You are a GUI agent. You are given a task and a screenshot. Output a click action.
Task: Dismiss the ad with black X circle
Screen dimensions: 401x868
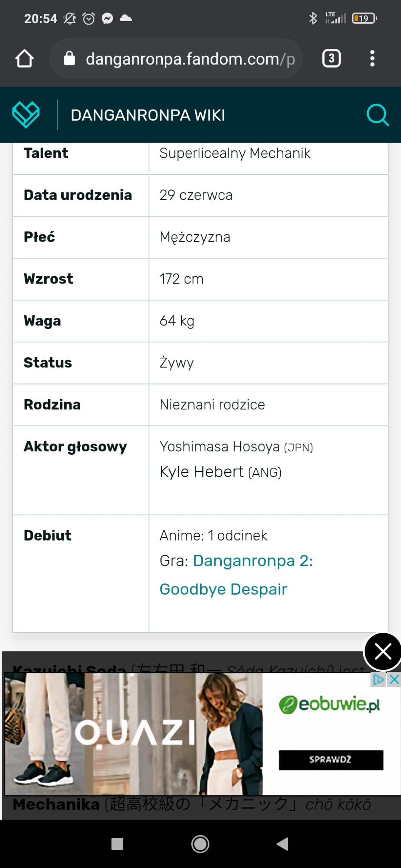tap(383, 652)
